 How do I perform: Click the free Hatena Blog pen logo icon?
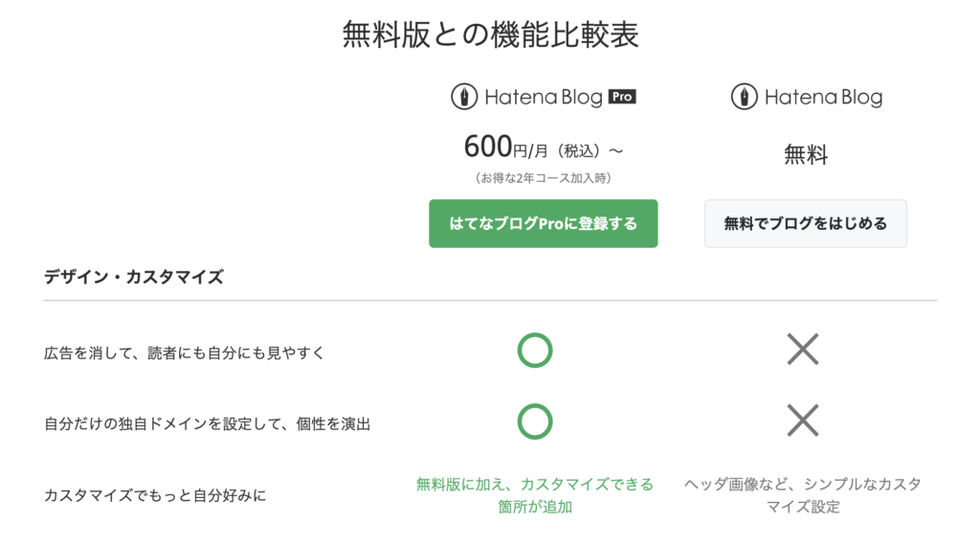pos(744,97)
